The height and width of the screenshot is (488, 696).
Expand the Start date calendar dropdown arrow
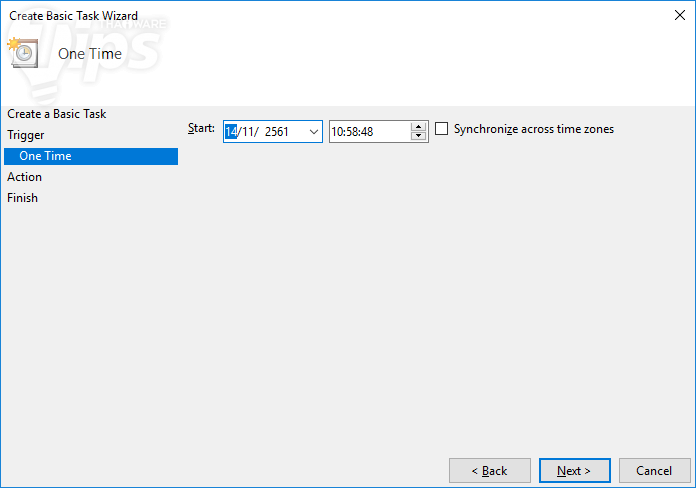[312, 131]
